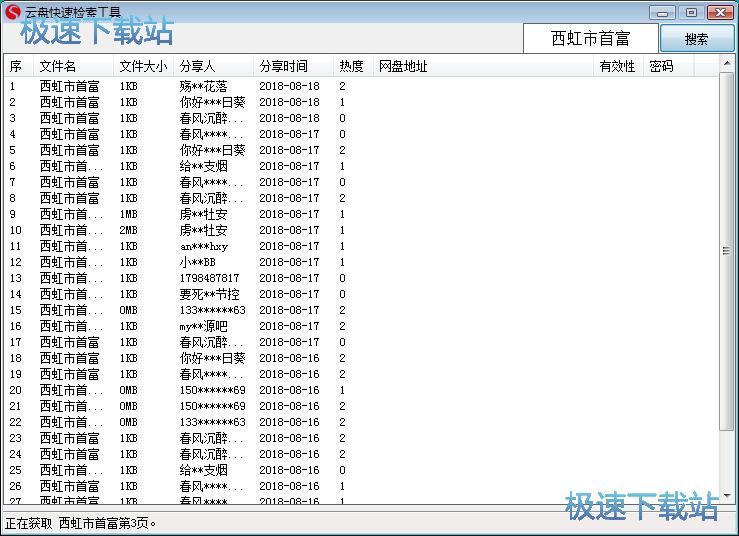Select sharer my**源吧 in row 16
The width and height of the screenshot is (739, 536).
pyautogui.click(x=203, y=327)
